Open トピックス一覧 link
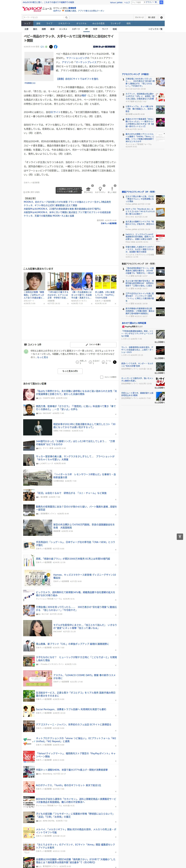Screen dimensions: 186x868 click(x=155, y=29)
